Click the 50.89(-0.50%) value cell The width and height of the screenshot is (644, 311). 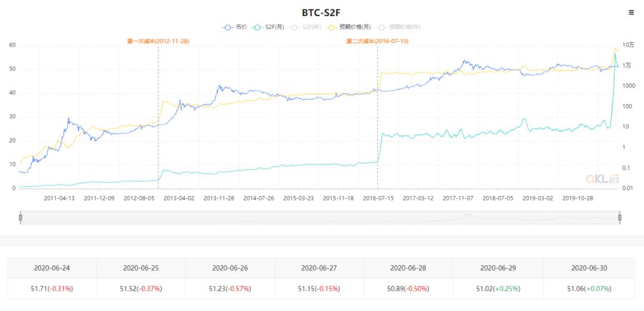(408, 288)
